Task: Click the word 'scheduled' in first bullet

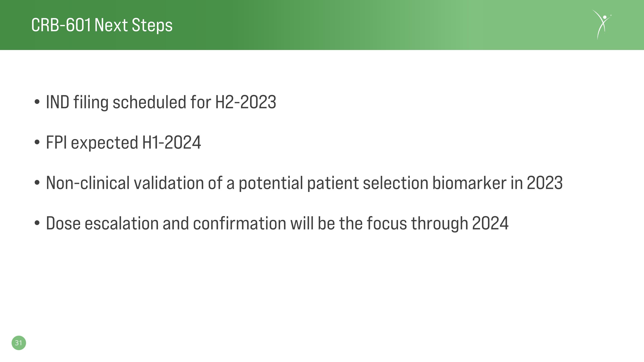Action: click(149, 102)
